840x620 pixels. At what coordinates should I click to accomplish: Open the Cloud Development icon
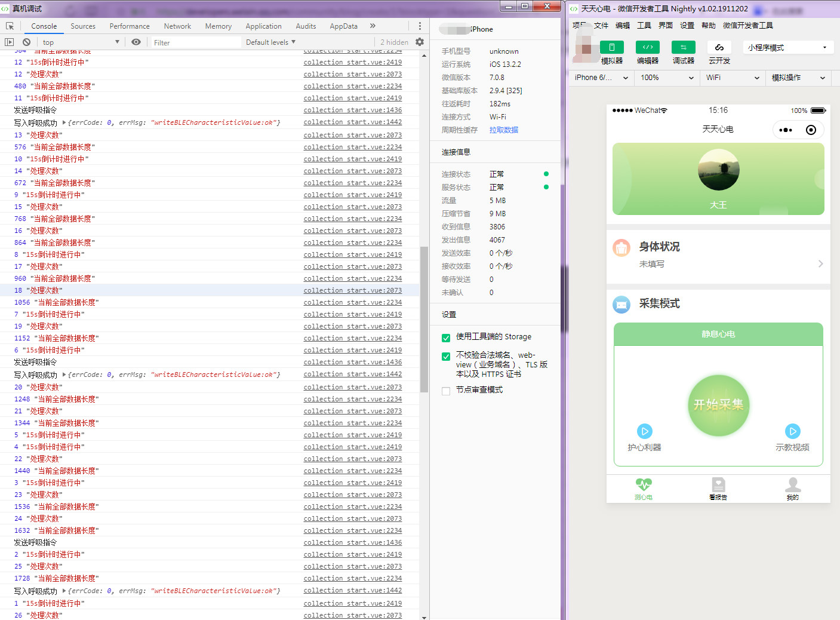[719, 48]
